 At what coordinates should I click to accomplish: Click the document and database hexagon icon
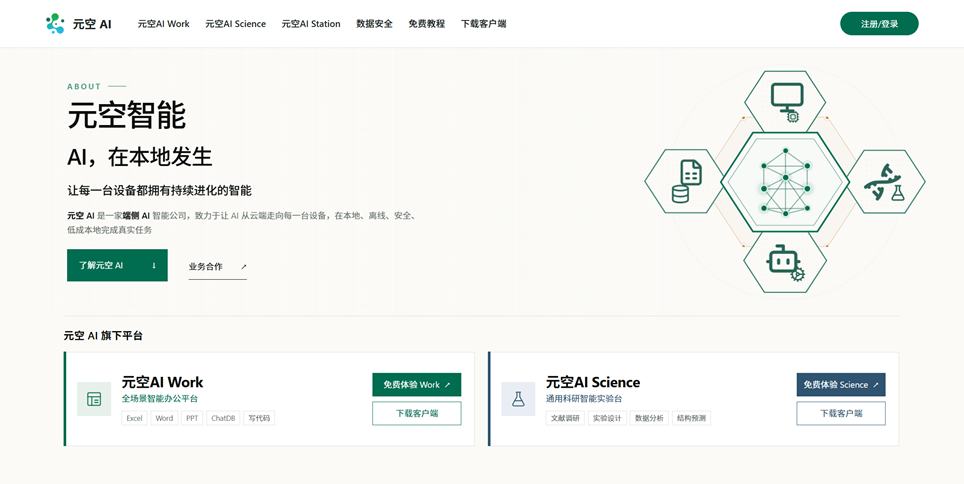coord(685,181)
